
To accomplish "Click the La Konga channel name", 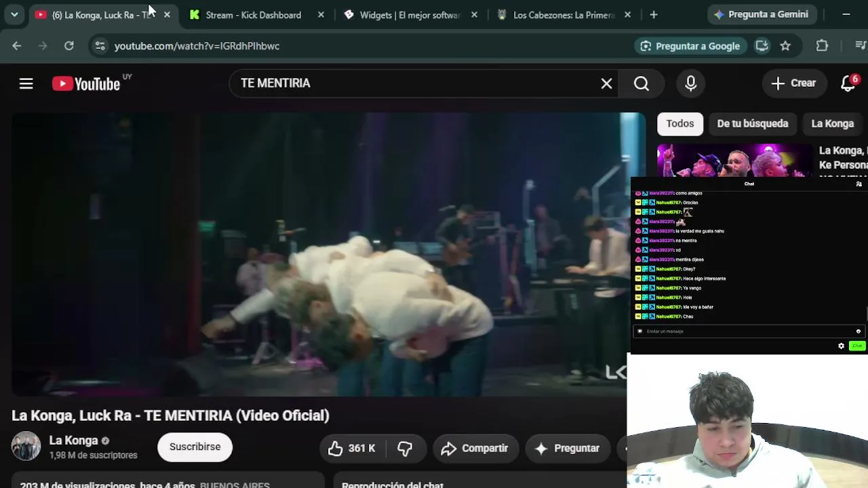I will pos(73,441).
